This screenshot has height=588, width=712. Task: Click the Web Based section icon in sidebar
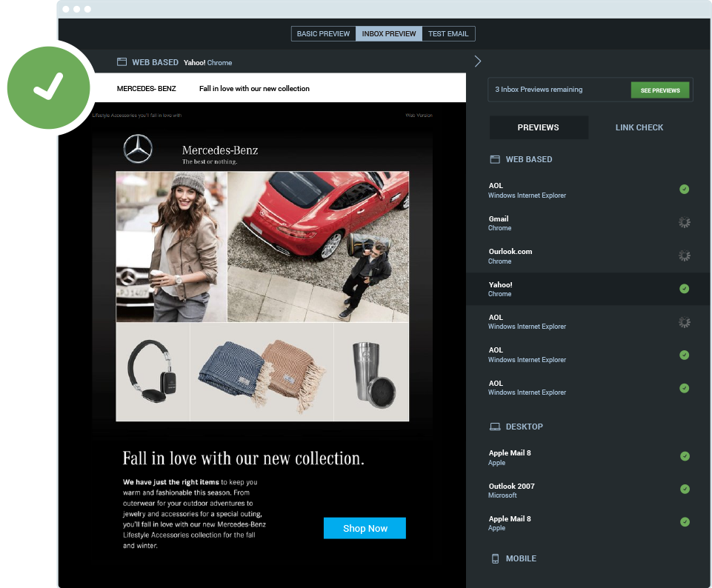pyautogui.click(x=495, y=159)
